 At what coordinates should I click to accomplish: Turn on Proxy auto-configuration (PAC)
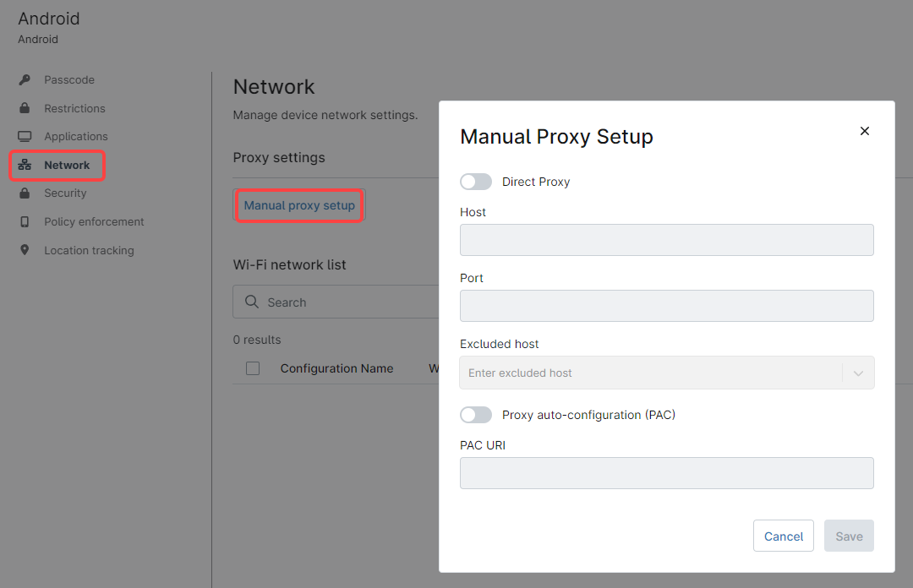tap(475, 415)
